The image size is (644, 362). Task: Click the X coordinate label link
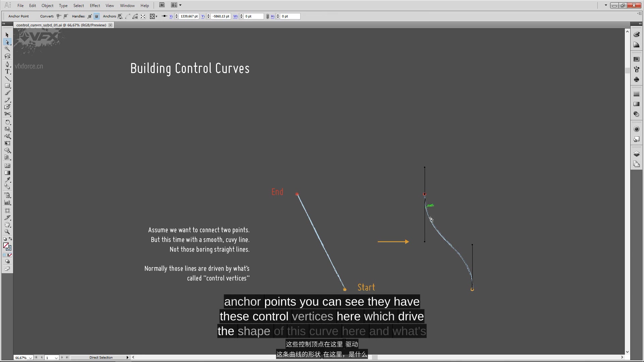coord(171,16)
